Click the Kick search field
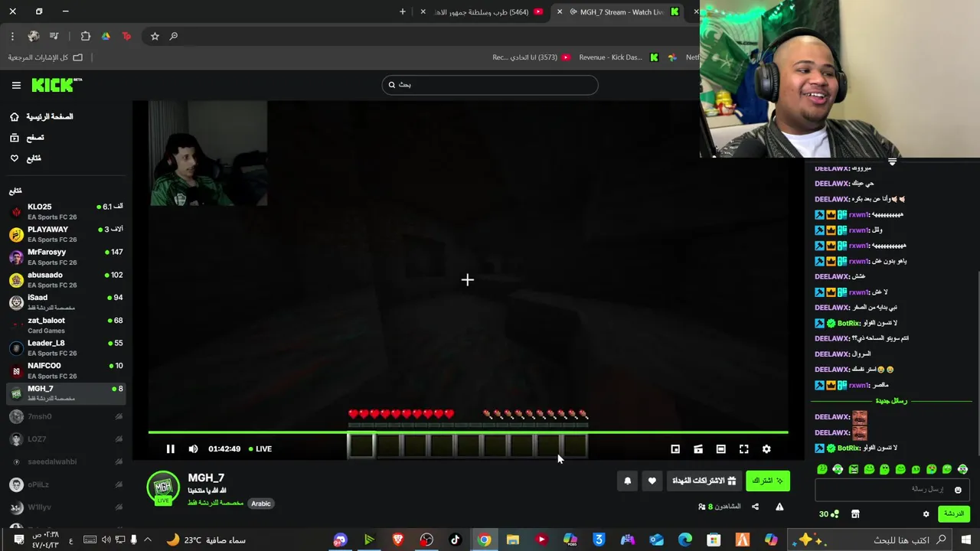Screen dimensions: 980x551 pos(490,85)
